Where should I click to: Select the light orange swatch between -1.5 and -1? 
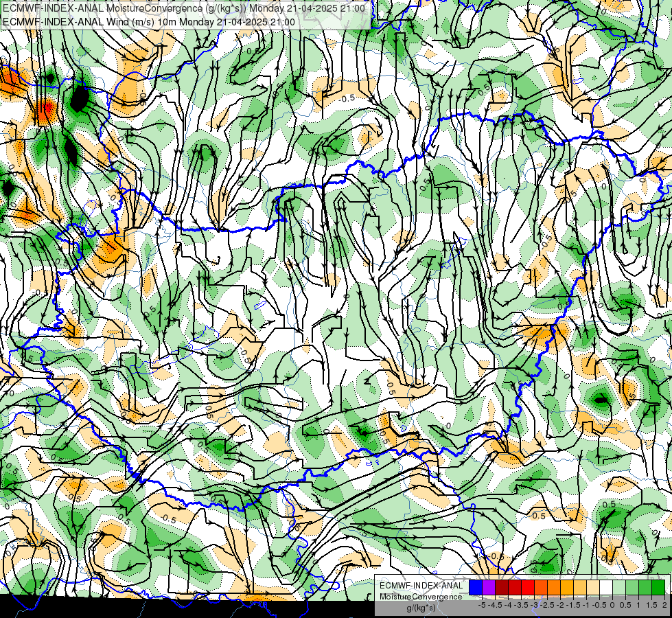click(x=580, y=587)
